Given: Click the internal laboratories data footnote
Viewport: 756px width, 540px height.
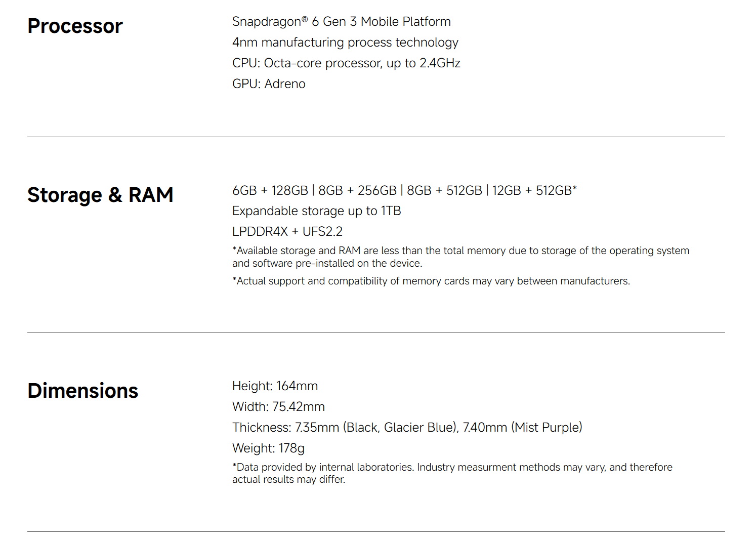Looking at the screenshot, I should pyautogui.click(x=452, y=473).
